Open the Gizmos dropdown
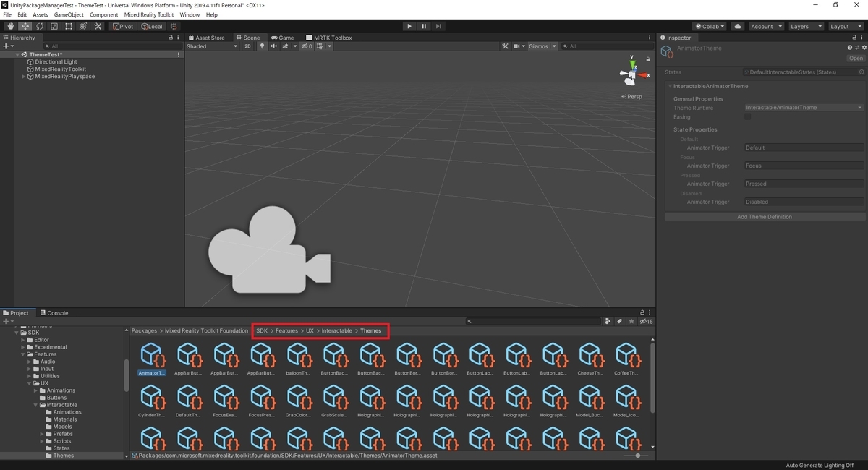The width and height of the screenshot is (868, 470). [542, 46]
